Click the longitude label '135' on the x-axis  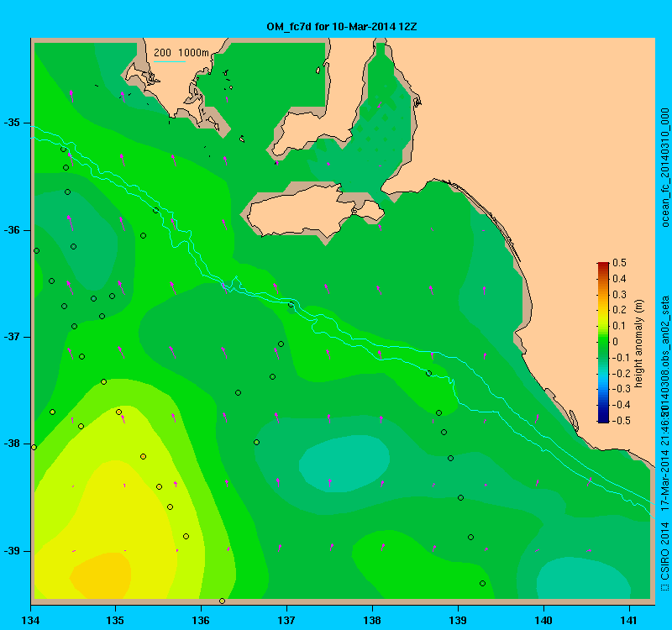click(x=115, y=621)
